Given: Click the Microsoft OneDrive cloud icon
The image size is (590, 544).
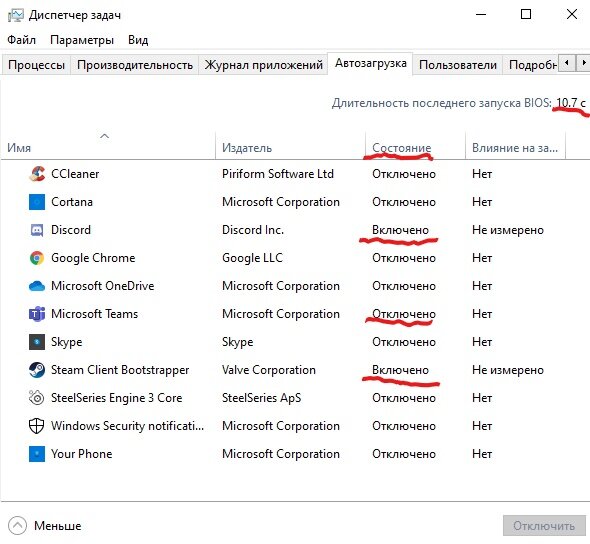Looking at the screenshot, I should pyautogui.click(x=37, y=286).
